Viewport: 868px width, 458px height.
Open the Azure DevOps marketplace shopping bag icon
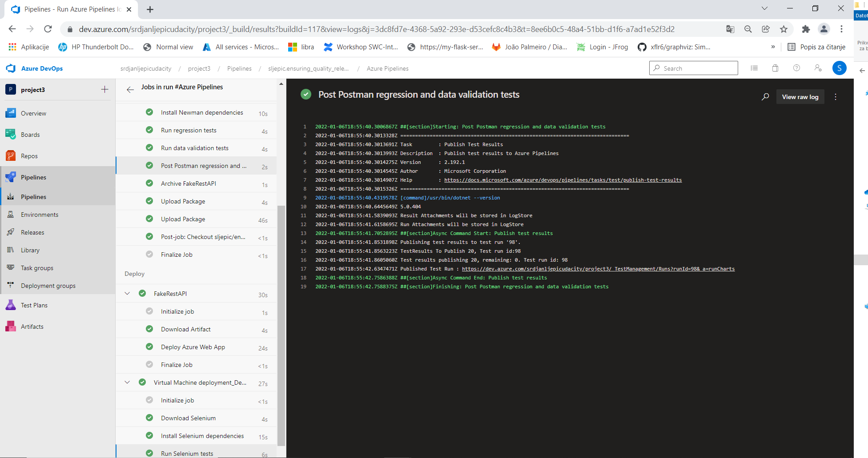[x=775, y=68]
